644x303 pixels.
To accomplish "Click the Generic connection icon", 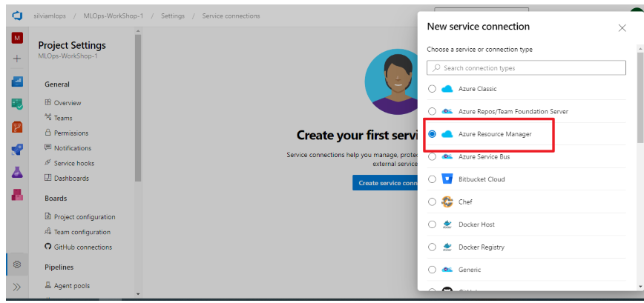I will [447, 270].
